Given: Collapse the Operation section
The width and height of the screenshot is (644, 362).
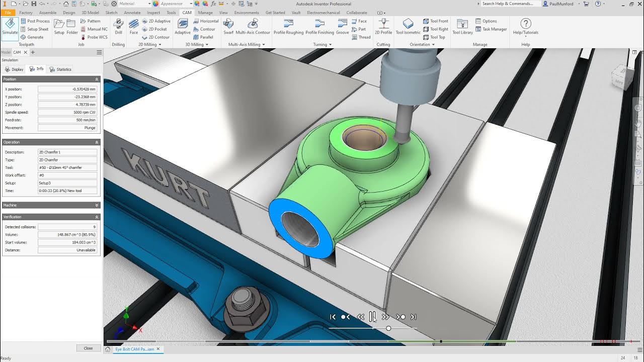Looking at the screenshot, I should [x=97, y=142].
